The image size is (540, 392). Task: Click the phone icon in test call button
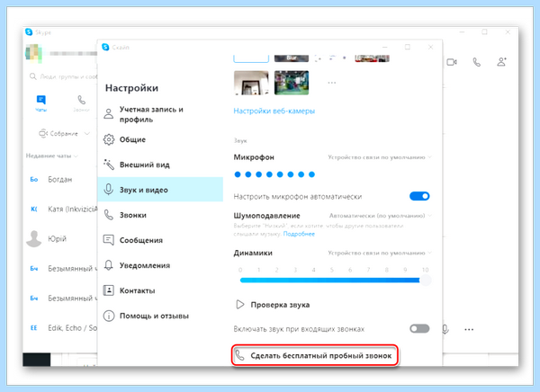coord(239,355)
